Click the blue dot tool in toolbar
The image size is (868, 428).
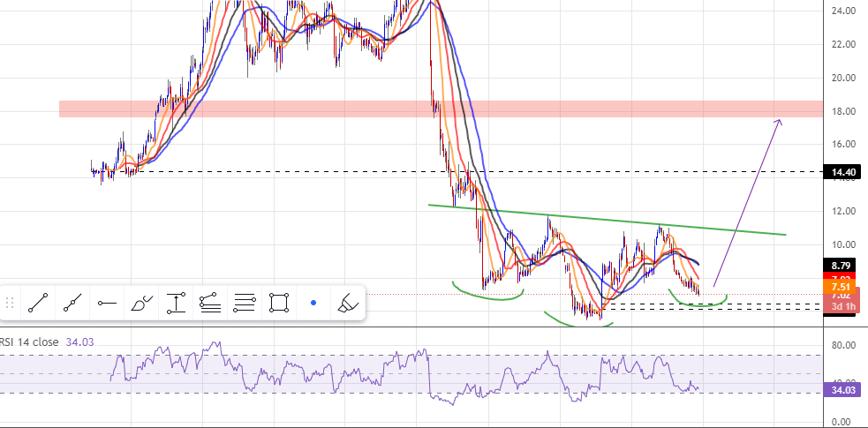click(313, 304)
